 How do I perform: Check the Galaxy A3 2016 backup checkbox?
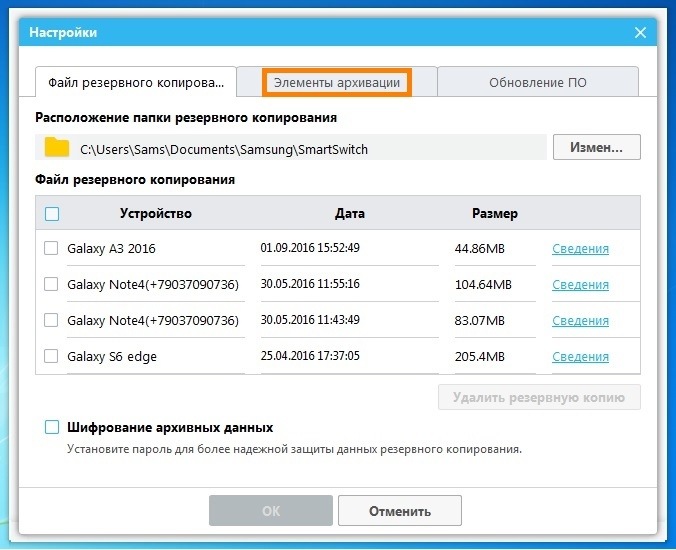51,248
